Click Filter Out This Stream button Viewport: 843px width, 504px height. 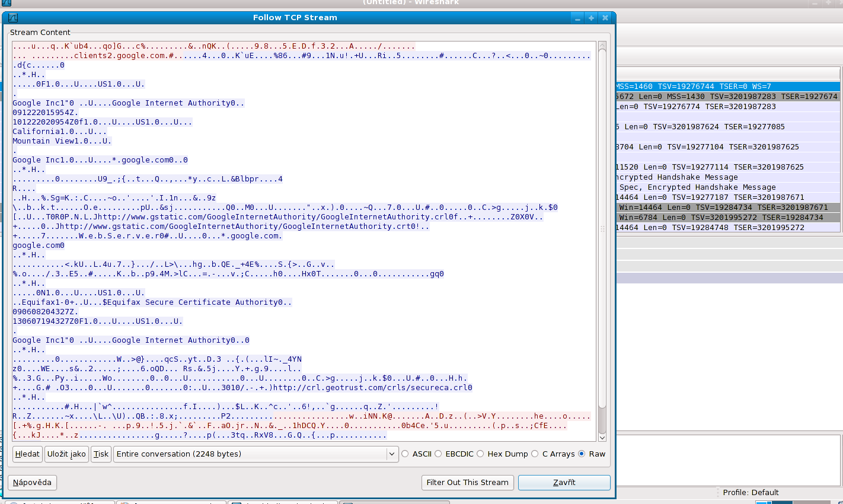point(468,483)
